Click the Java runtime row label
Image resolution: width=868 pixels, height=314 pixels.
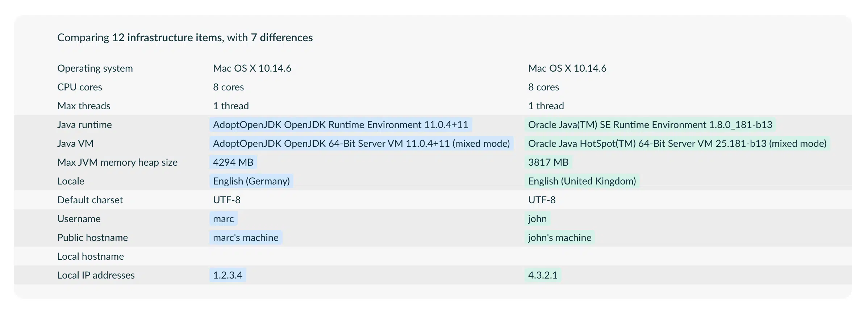(x=84, y=125)
